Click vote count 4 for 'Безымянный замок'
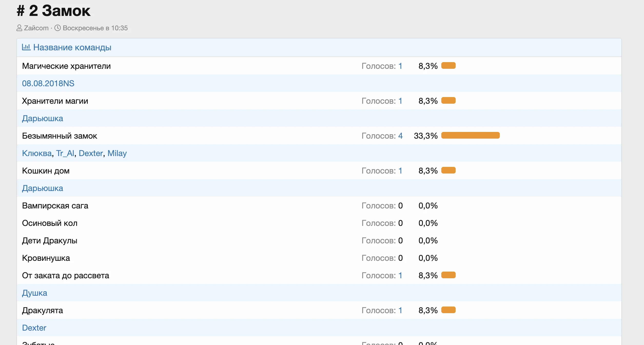 (x=400, y=136)
